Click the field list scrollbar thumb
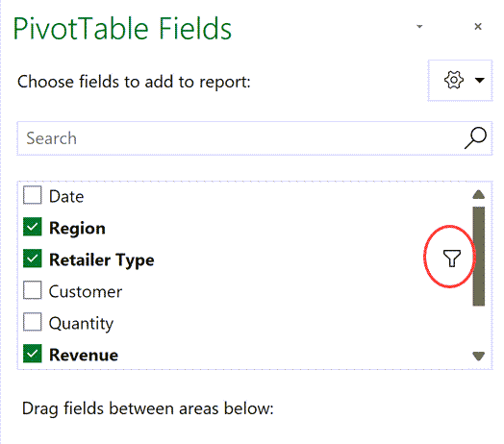Screen dimensions: 504x444 [479, 256]
